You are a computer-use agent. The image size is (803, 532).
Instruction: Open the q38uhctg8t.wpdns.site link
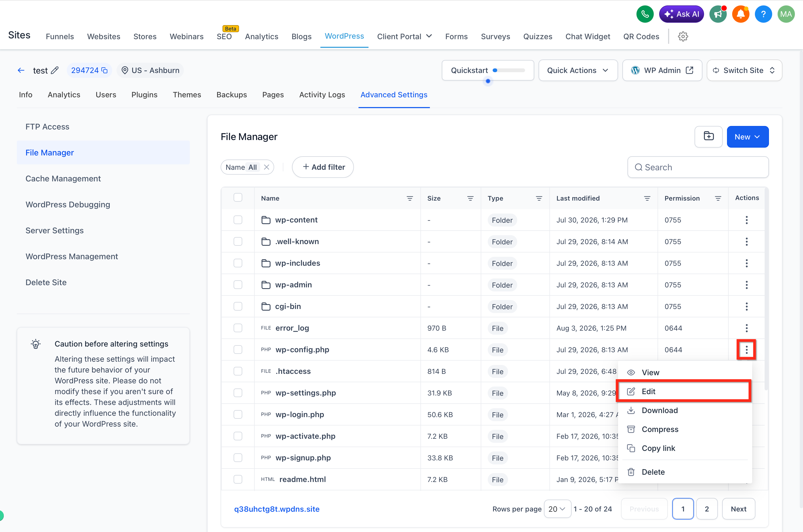[x=277, y=509]
